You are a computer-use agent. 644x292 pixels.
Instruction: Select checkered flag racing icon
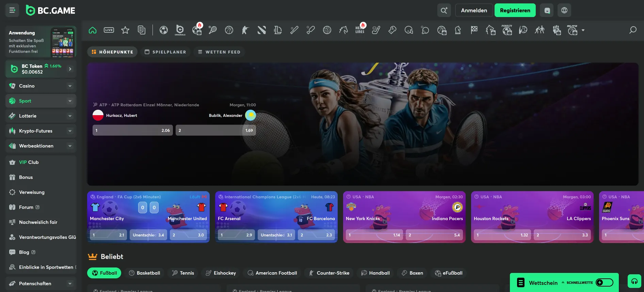click(474, 30)
